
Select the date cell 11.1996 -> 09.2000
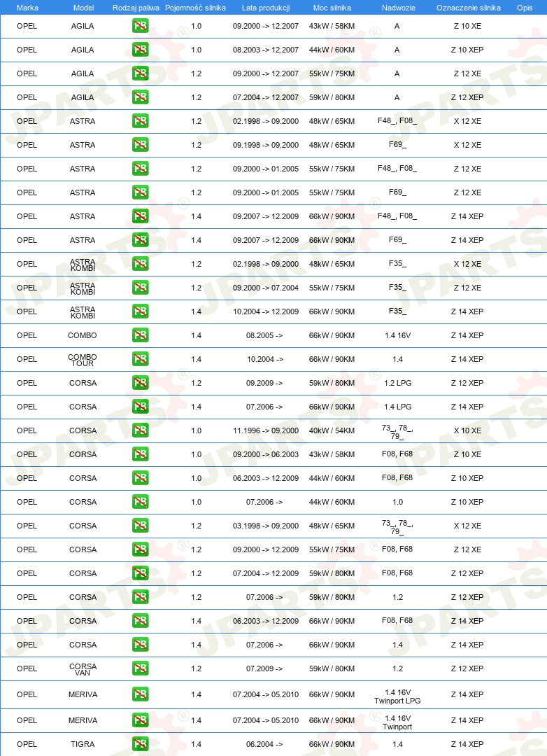coord(266,430)
